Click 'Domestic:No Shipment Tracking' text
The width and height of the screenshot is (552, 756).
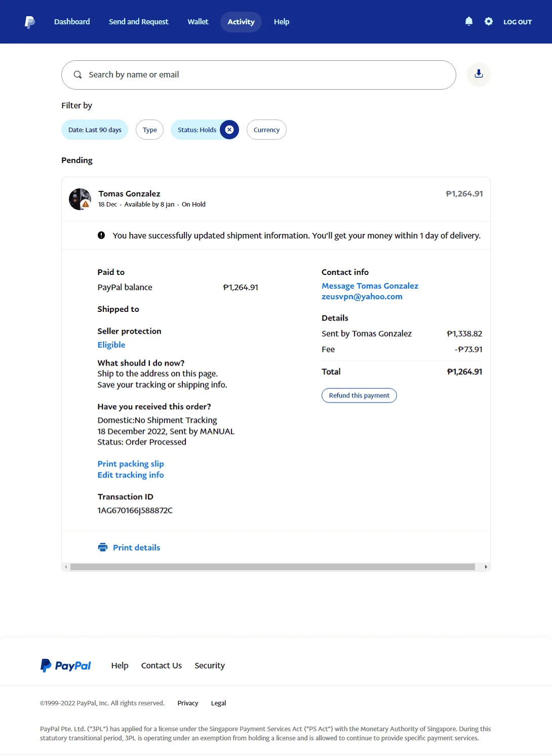[x=157, y=420]
